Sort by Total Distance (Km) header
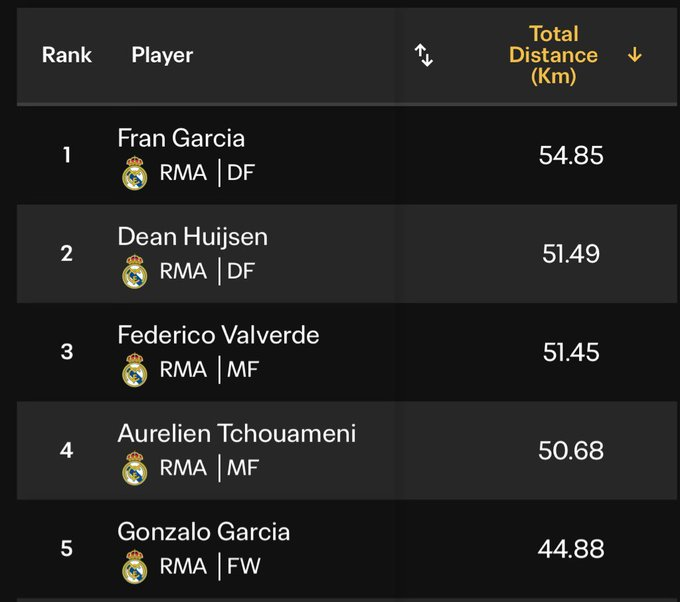Screen dimensions: 680x602 (x=553, y=55)
